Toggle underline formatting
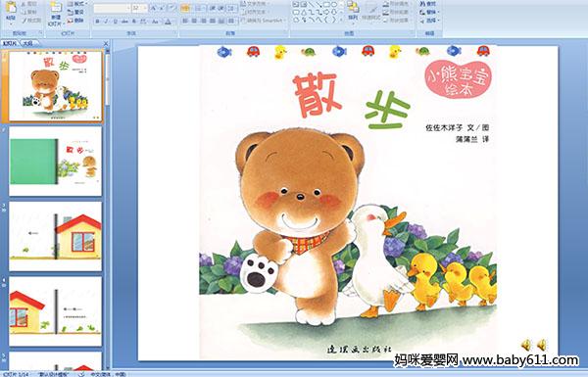Image resolution: width=588 pixels, height=377 pixels. (115, 22)
